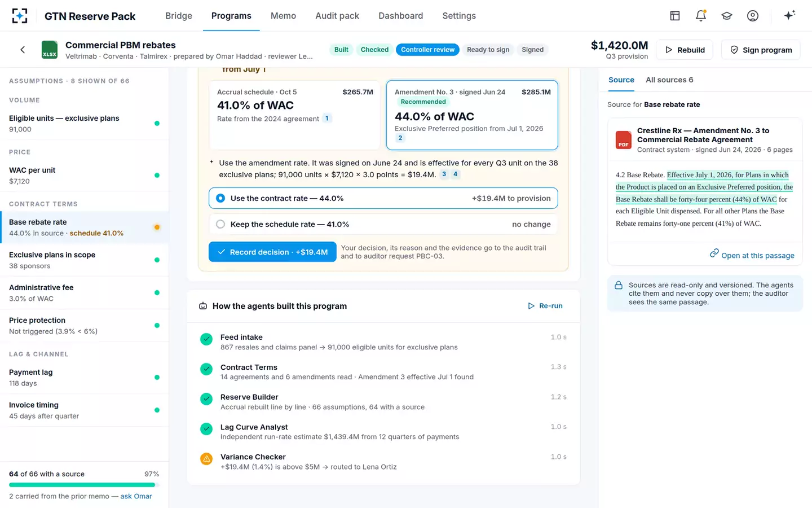Open the layout panel icon in header
Screen dimensions: 812x508
click(675, 16)
